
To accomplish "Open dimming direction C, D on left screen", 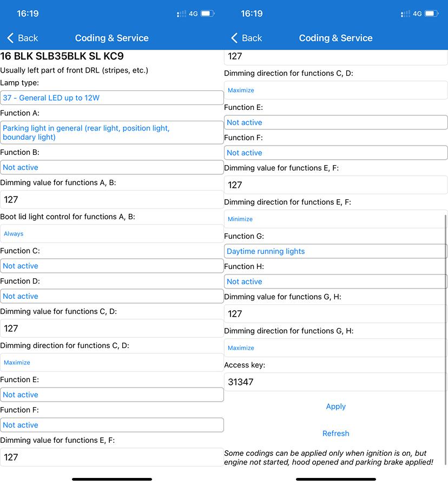I will tap(112, 362).
